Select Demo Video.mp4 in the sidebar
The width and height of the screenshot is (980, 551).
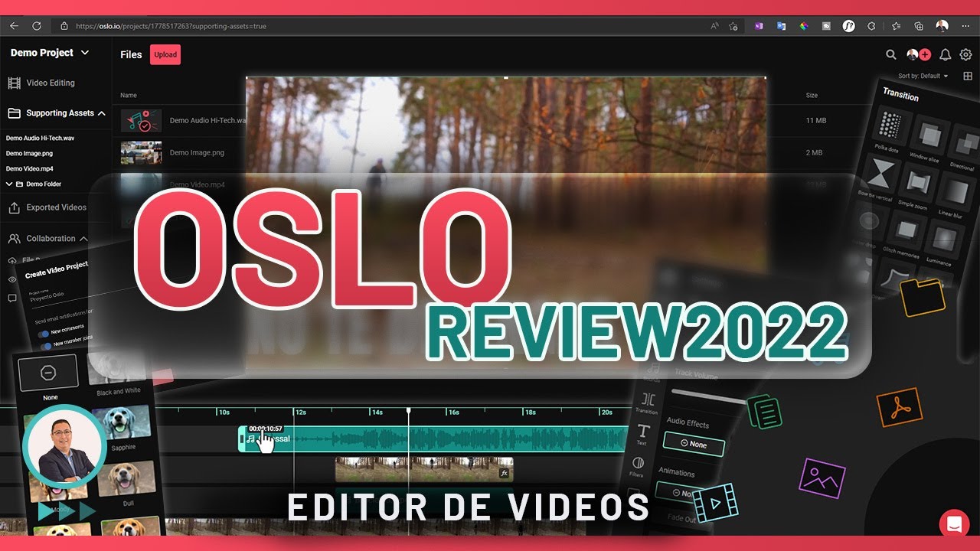[x=29, y=169]
